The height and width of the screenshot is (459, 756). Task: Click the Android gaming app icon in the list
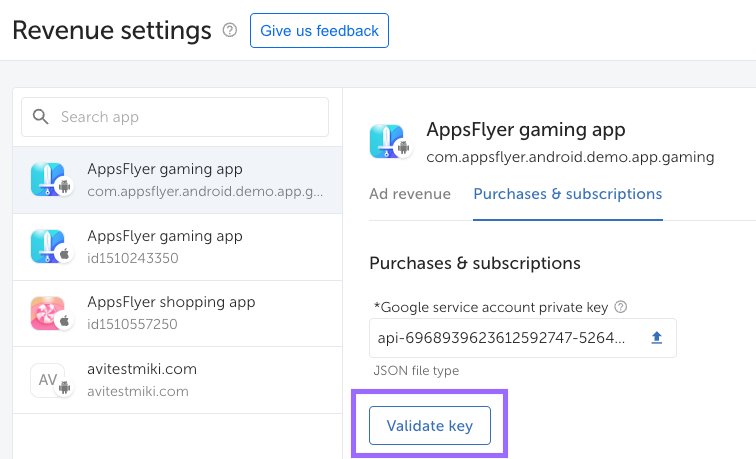tap(48, 179)
